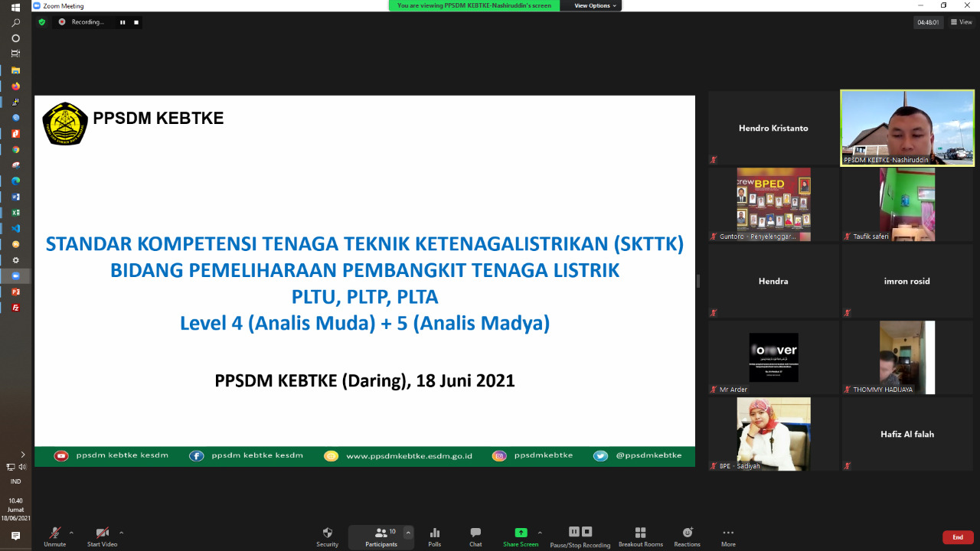Screen dimensions: 980x551
Task: Open taskbar clock showing 10.40 Jumat
Action: tap(15, 509)
